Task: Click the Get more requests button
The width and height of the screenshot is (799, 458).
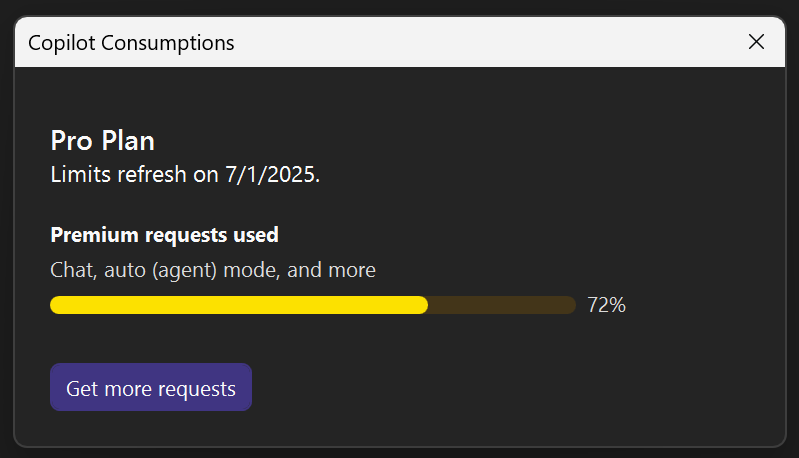Action: [151, 388]
